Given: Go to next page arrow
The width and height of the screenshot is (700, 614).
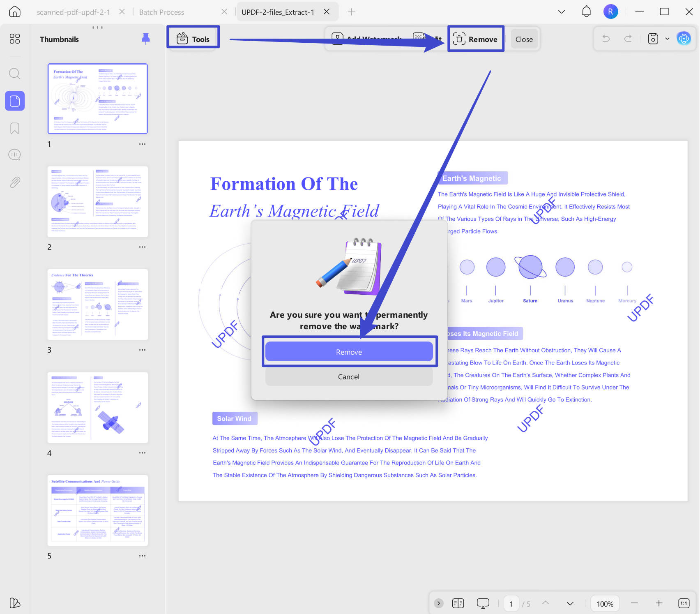Looking at the screenshot, I should [570, 603].
